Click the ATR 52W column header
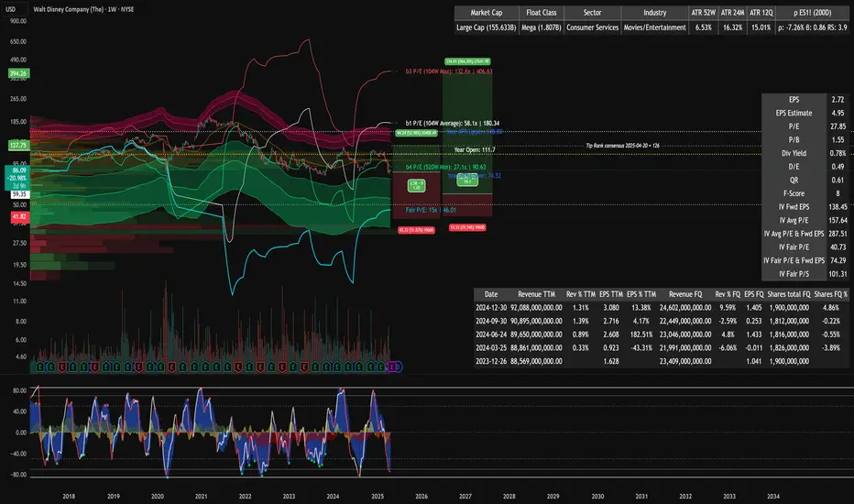 (703, 13)
